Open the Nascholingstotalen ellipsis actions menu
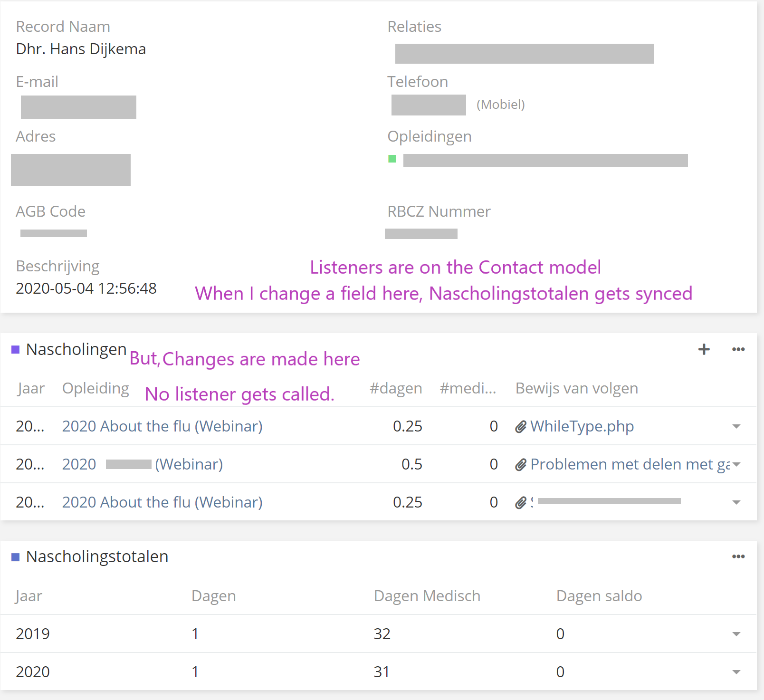This screenshot has width=764, height=700. 738,556
